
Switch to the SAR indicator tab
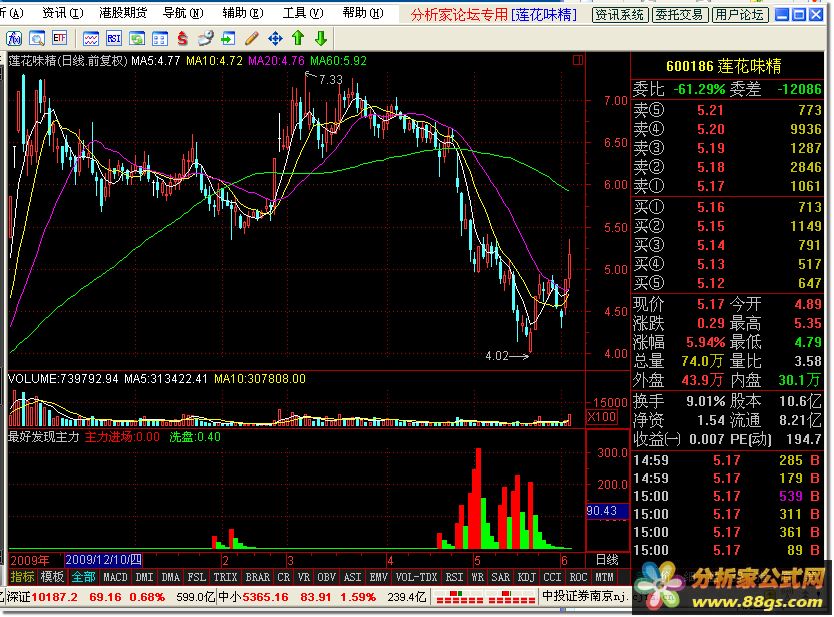pos(501,577)
